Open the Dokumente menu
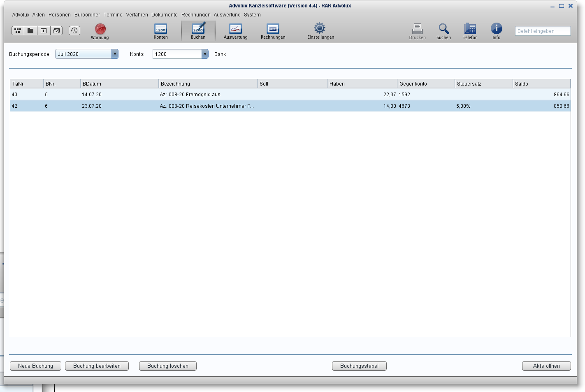The width and height of the screenshot is (585, 392). (x=165, y=15)
